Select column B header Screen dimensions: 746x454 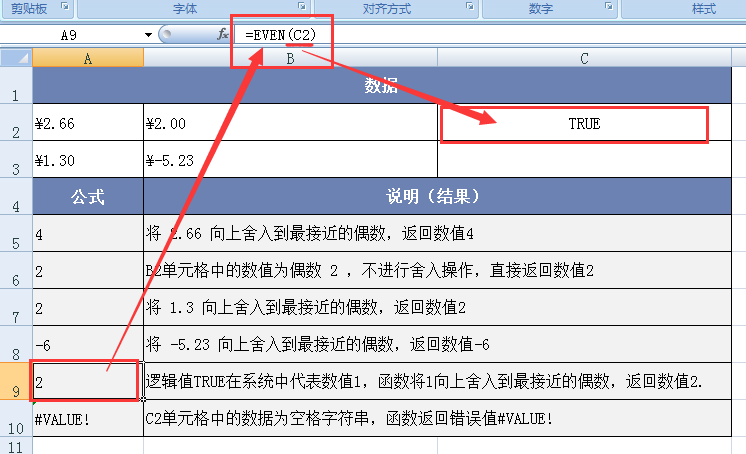290,58
